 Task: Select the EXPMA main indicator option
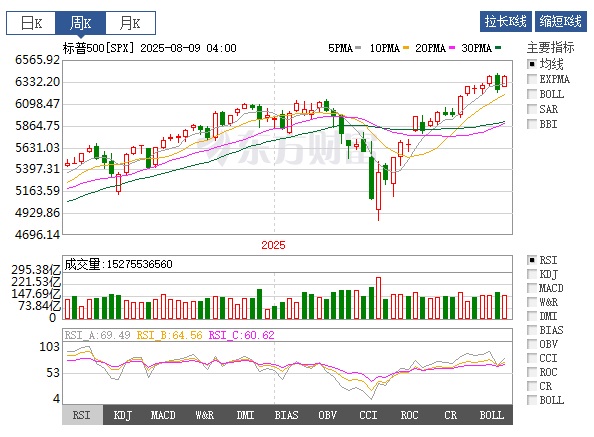click(x=532, y=79)
